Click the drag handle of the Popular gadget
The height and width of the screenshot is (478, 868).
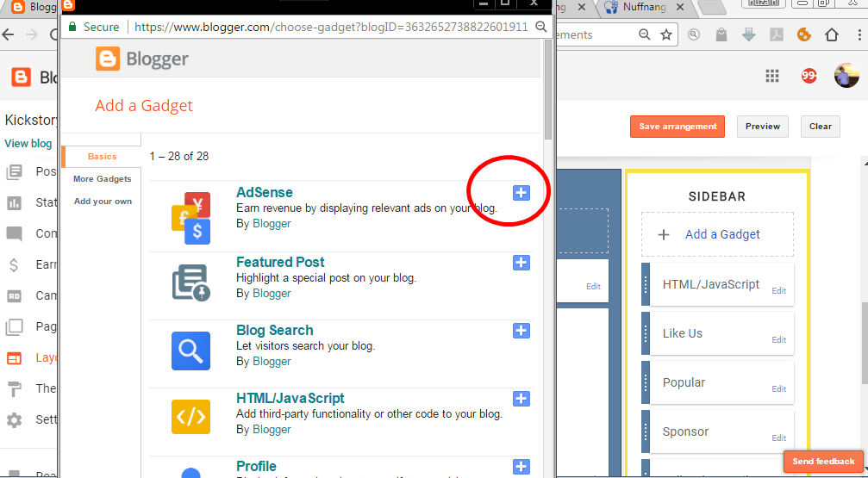click(x=646, y=382)
